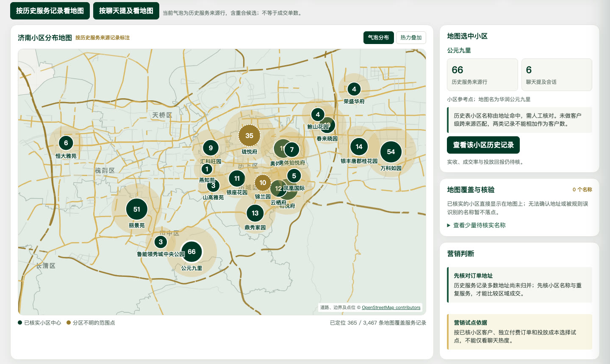Select the 凤凰国际 bubble showing 5
Viewport: 610px width, 364px height.
point(294,176)
